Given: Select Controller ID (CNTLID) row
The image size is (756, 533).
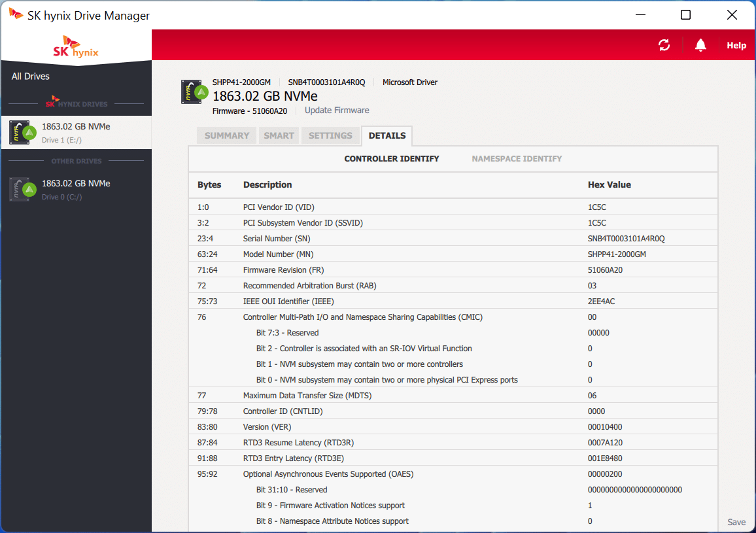Looking at the screenshot, I should click(x=453, y=411).
